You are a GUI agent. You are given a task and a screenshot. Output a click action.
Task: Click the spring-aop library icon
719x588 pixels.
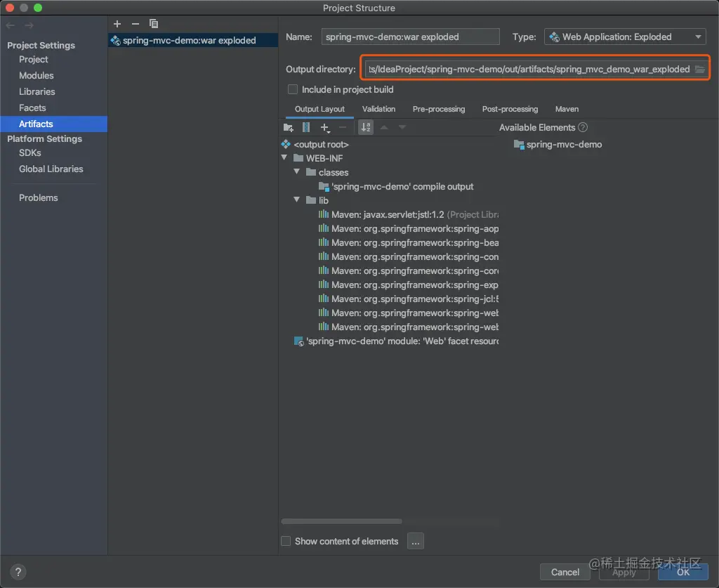[x=323, y=228]
